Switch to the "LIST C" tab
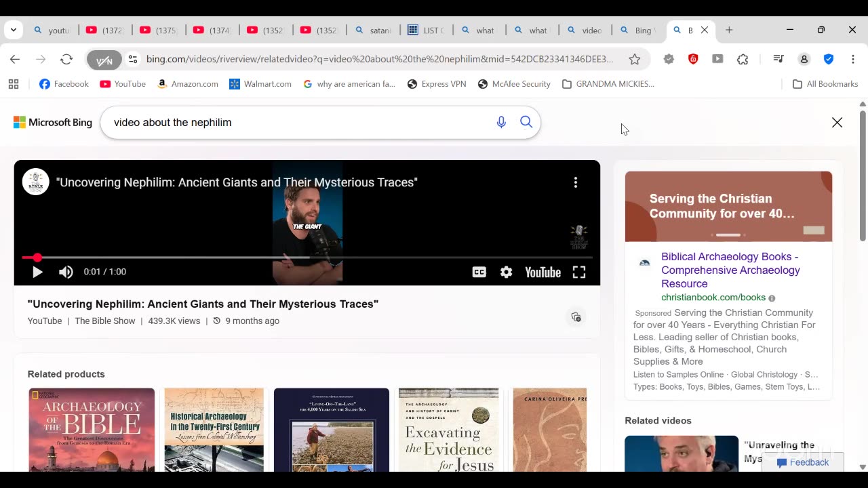The width and height of the screenshot is (868, 488). pyautogui.click(x=427, y=30)
